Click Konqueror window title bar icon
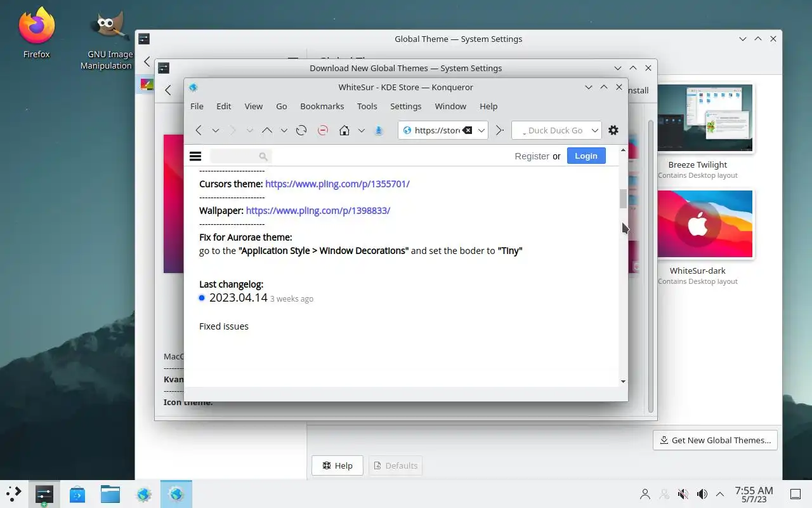 (x=193, y=87)
